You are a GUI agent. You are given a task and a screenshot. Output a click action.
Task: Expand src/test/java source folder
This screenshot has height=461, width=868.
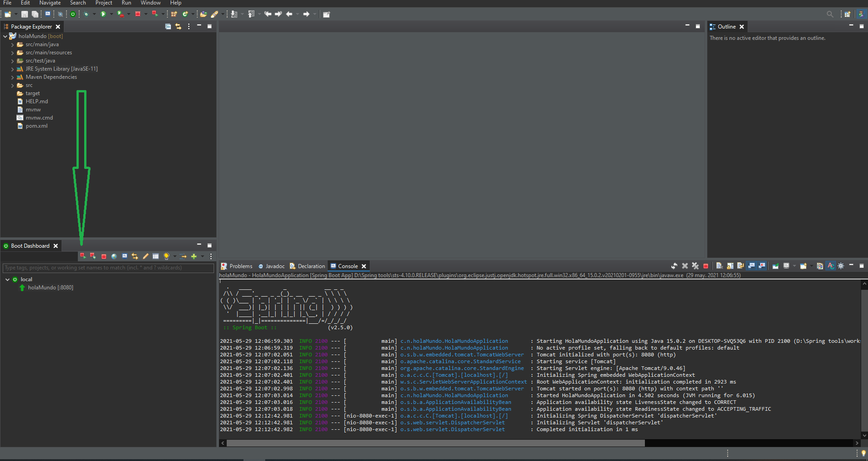12,61
